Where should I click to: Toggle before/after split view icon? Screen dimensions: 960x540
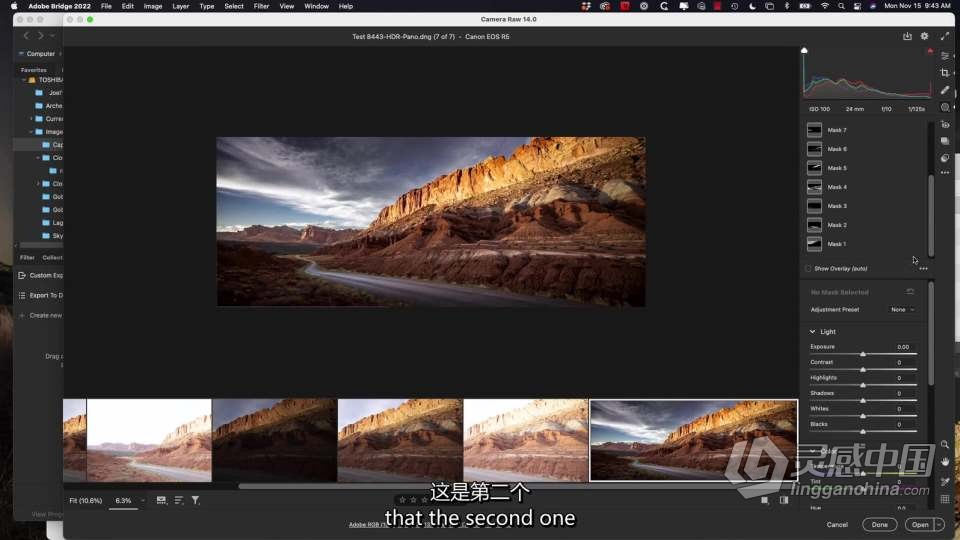tap(784, 500)
